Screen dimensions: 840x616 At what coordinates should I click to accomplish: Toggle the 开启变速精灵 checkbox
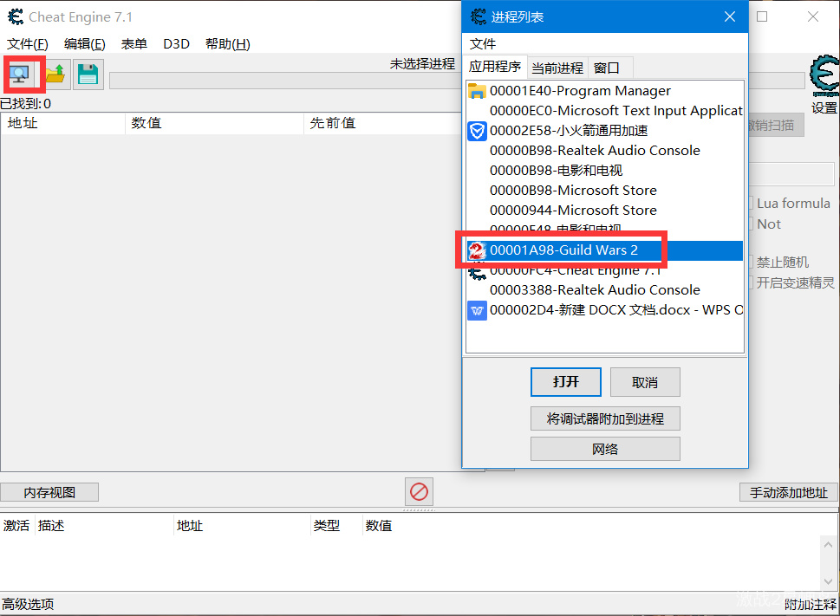(751, 282)
